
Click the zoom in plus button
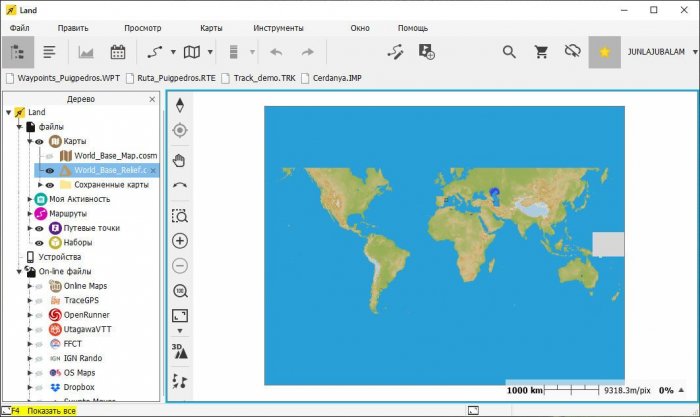pos(180,241)
